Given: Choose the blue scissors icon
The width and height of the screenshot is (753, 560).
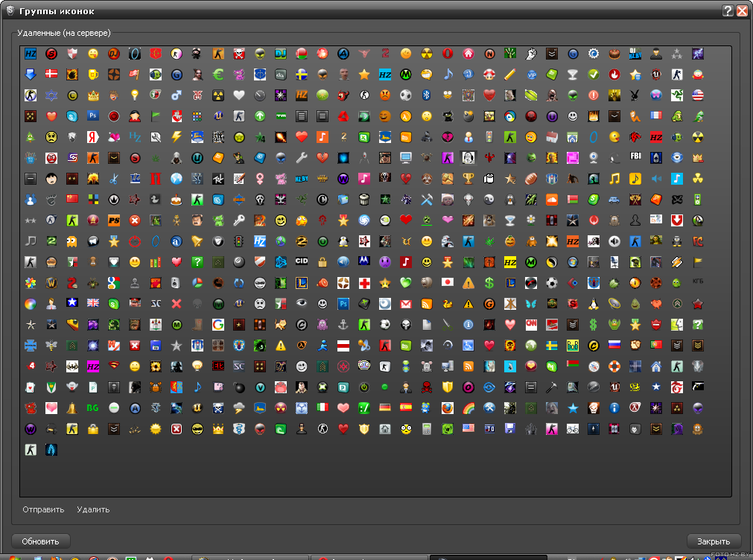Looking at the screenshot, I should click(x=114, y=179).
